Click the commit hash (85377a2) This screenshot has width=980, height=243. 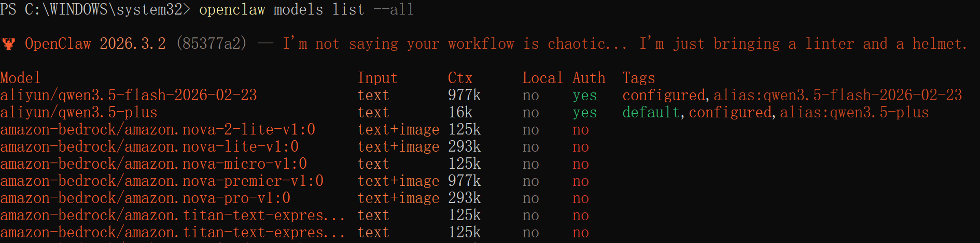(212, 44)
